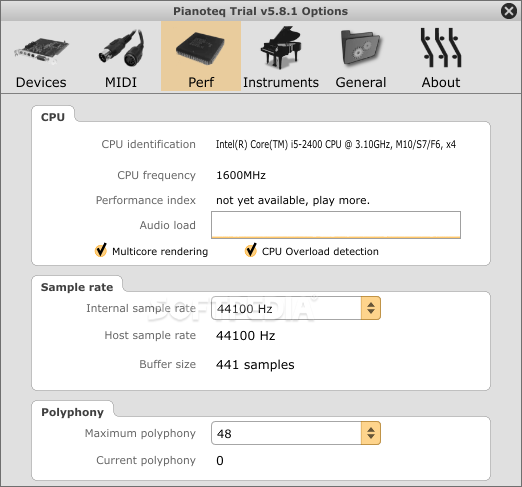Viewport: 522px width, 487px height.
Task: Switch to the Instruments tab label
Action: click(281, 82)
